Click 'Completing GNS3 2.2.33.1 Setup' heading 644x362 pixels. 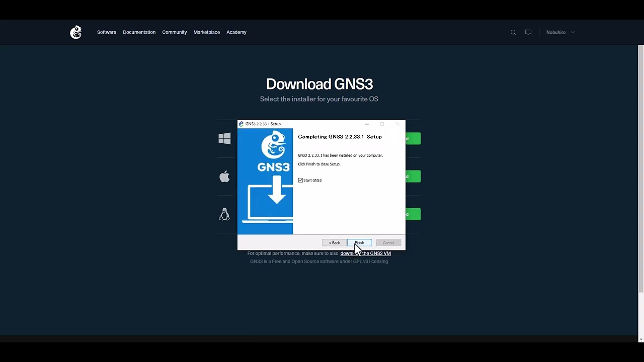[x=340, y=137]
